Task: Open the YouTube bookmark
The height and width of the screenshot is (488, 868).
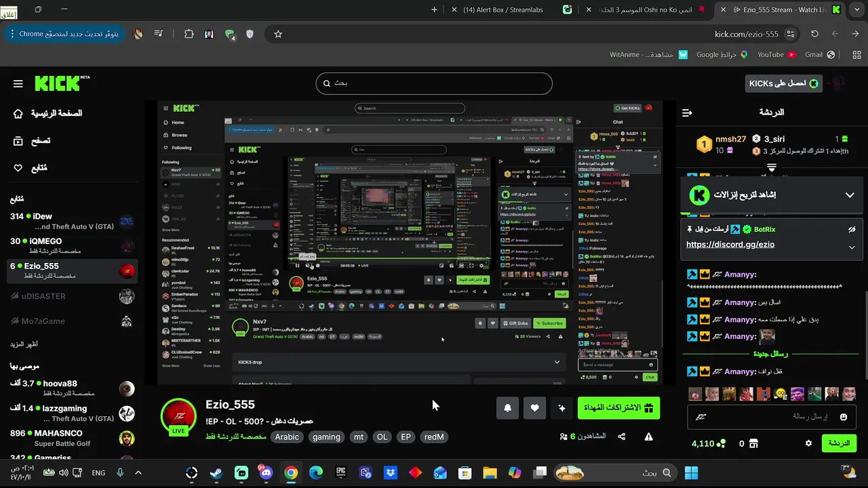Action: 776,55
